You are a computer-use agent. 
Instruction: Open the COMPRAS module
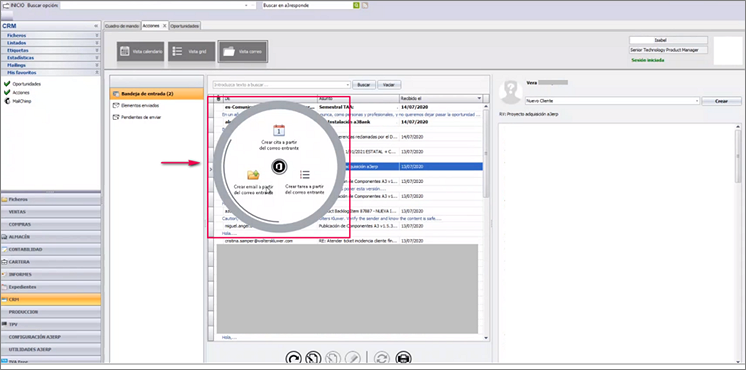(50, 224)
